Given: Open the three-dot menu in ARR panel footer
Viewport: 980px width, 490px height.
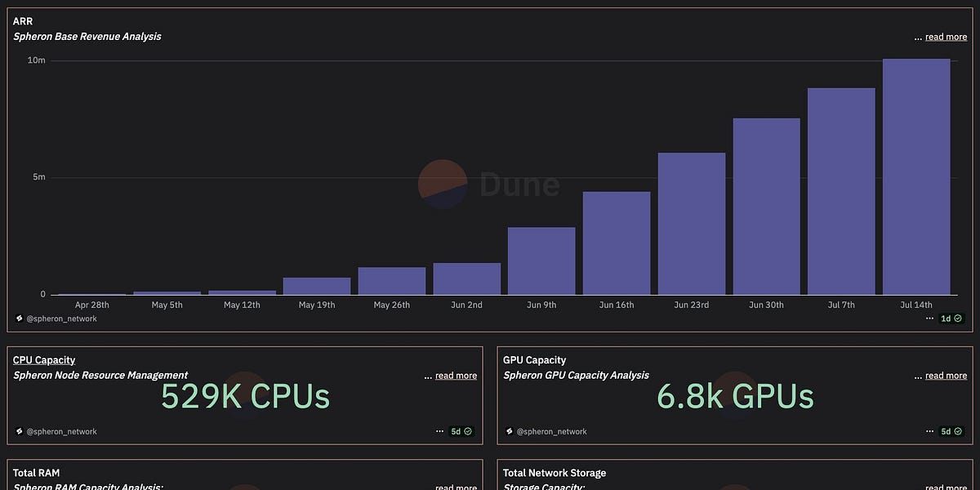Looking at the screenshot, I should tap(929, 318).
